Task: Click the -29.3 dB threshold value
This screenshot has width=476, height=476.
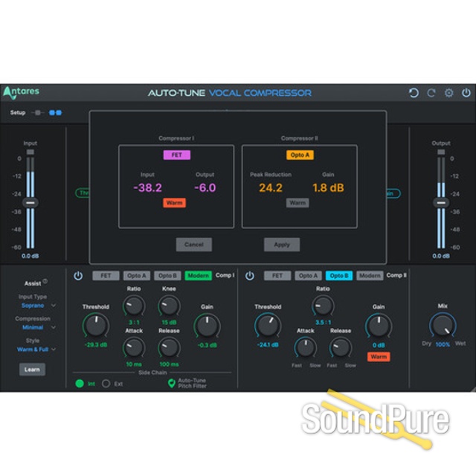Action: coord(96,345)
